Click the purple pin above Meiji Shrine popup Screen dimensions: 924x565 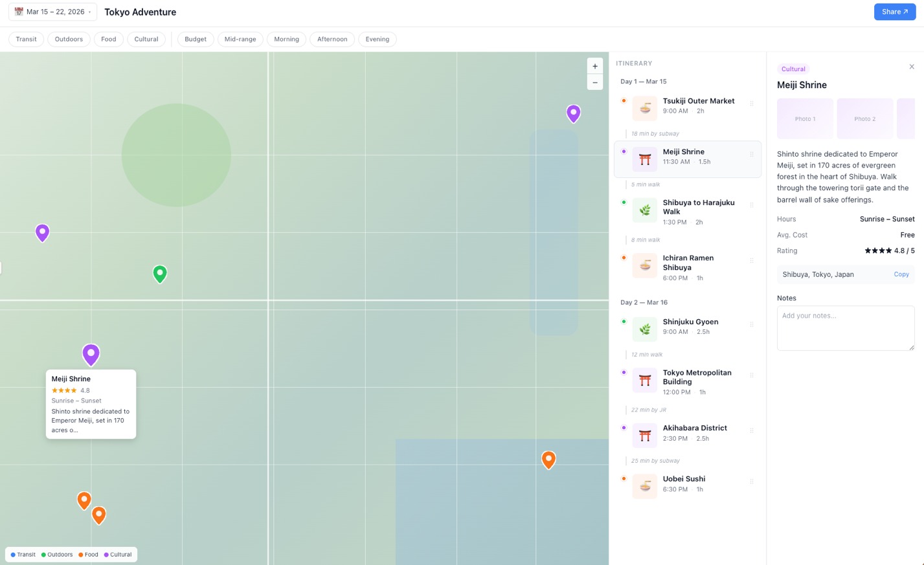click(x=91, y=354)
